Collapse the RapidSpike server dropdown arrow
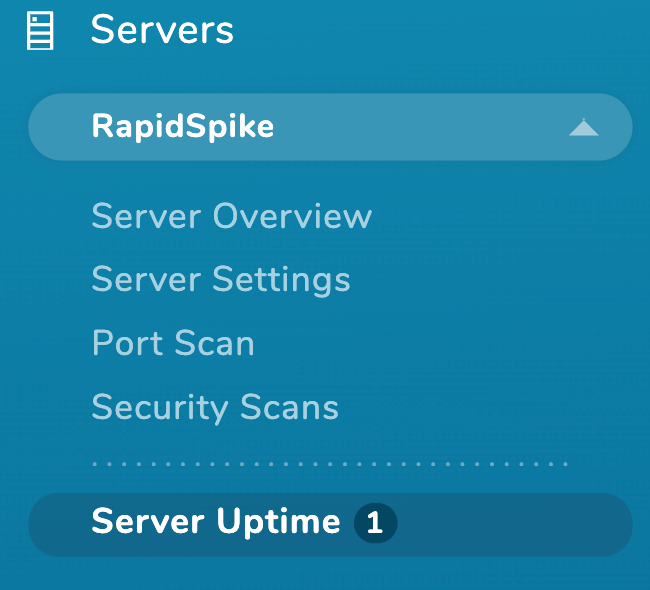 (584, 127)
